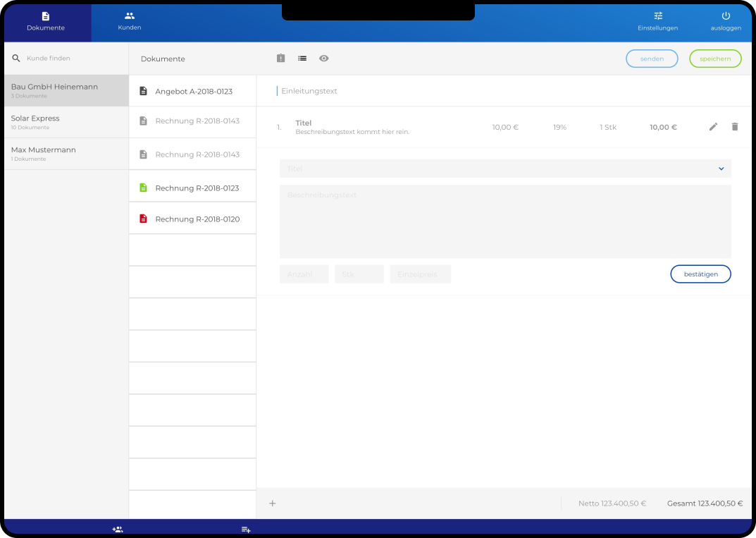Open the Dokumente tab
The height and width of the screenshot is (538, 756).
pos(46,22)
